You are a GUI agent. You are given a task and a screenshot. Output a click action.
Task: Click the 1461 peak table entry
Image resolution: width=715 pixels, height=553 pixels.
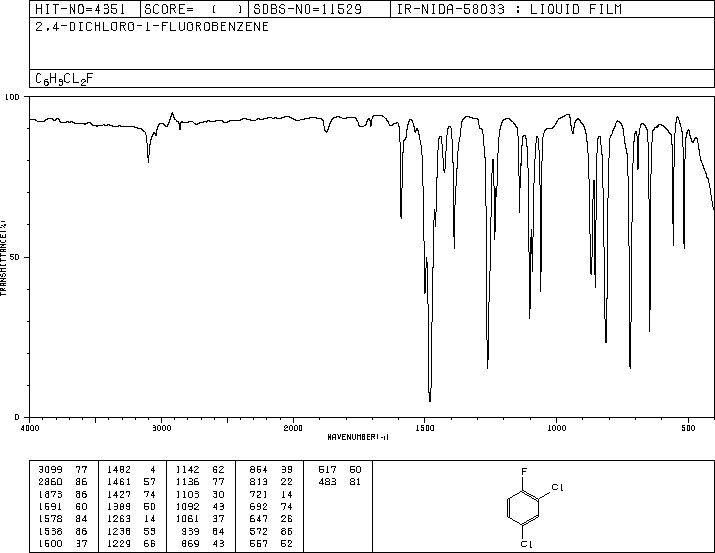131,482
